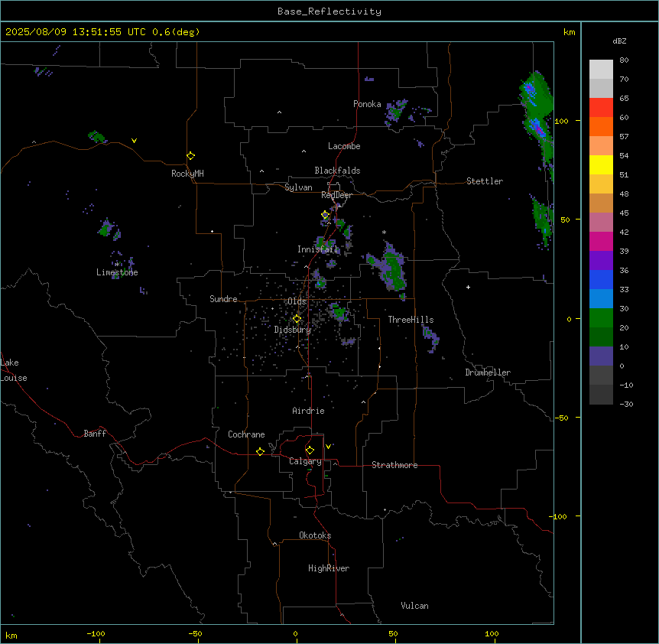659x644 pixels.
Task: Click the green echo cluster east of Ponoka
Action: point(395,112)
